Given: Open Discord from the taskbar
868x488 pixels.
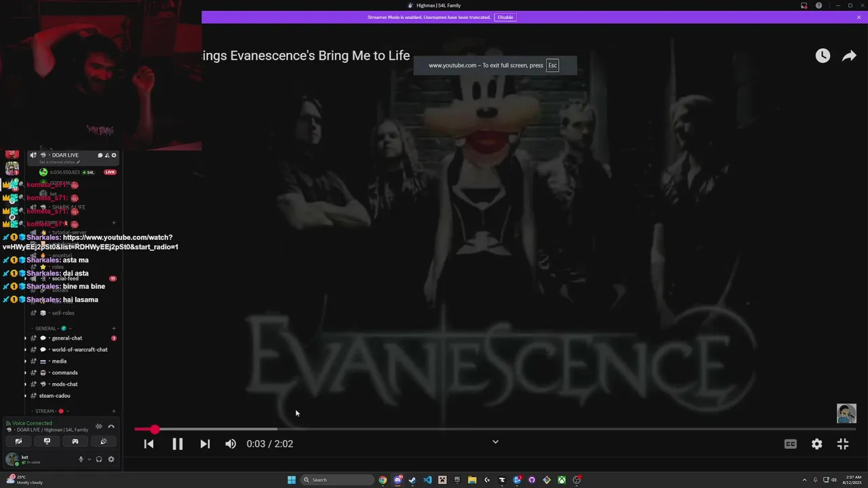Looking at the screenshot, I should [398, 480].
